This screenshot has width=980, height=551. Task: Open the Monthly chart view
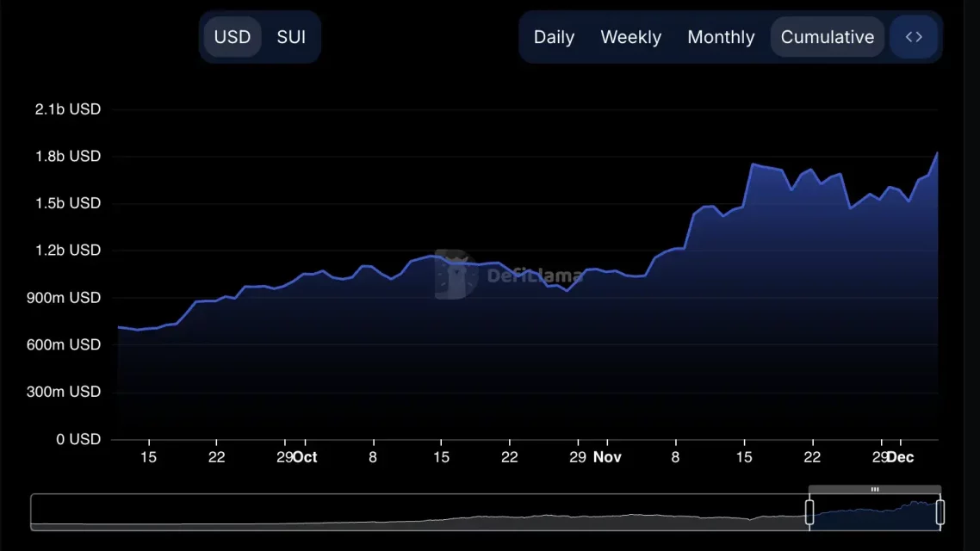coord(721,36)
